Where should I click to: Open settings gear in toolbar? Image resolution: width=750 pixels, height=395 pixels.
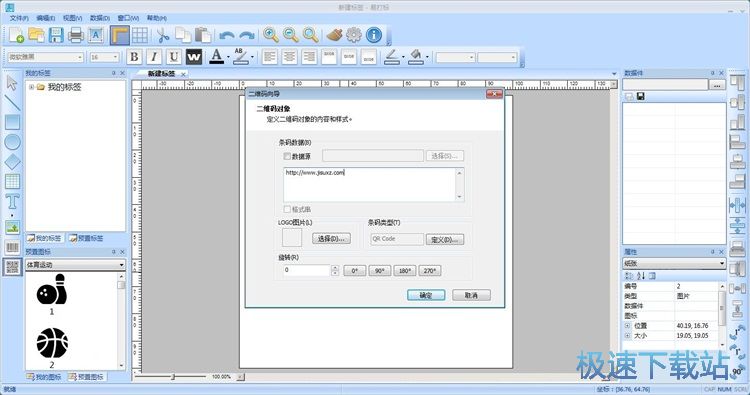point(354,35)
